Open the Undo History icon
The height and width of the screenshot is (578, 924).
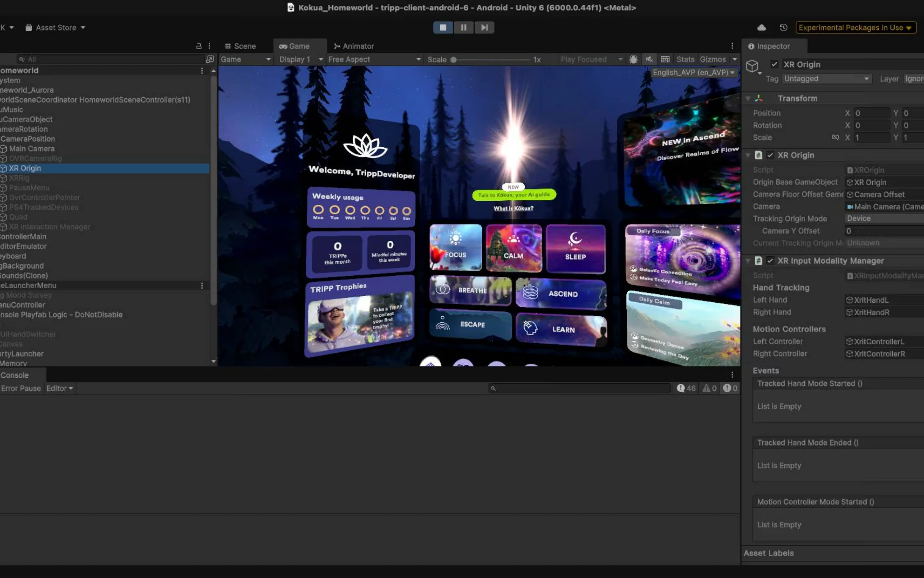click(x=783, y=27)
